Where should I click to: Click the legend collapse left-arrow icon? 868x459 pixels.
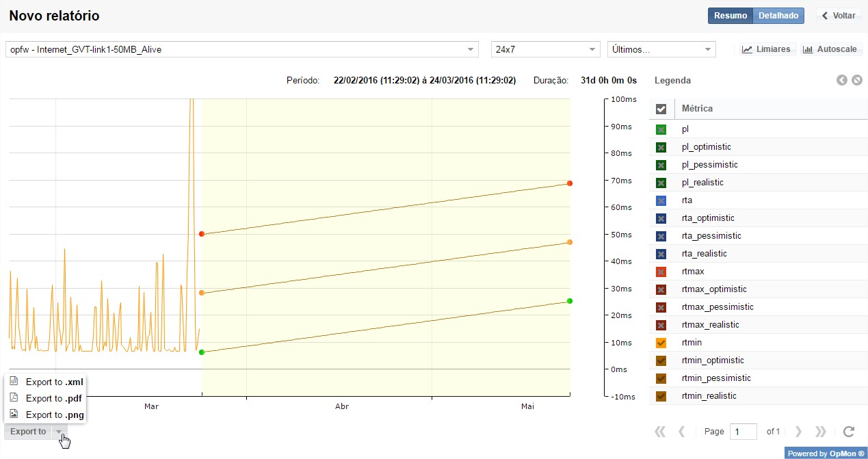pyautogui.click(x=842, y=81)
